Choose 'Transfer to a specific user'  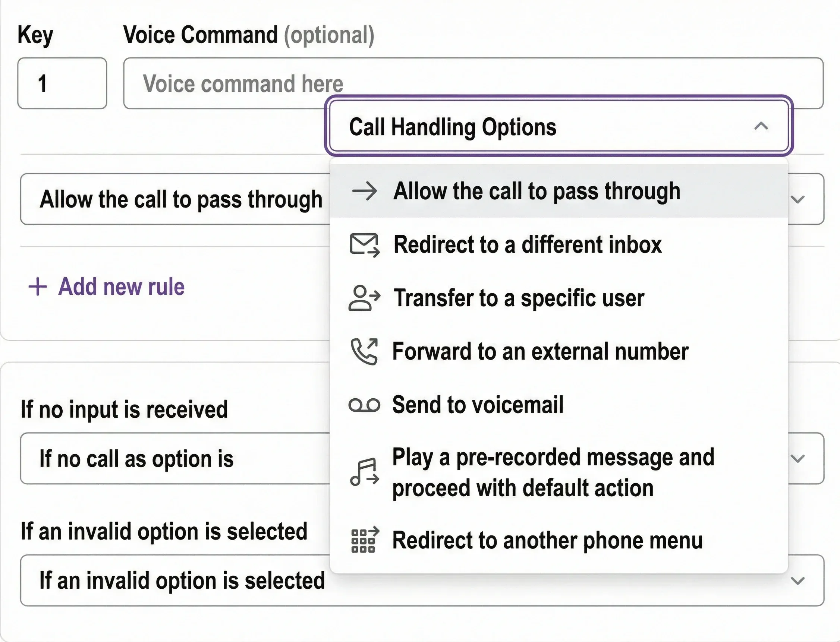coord(519,298)
